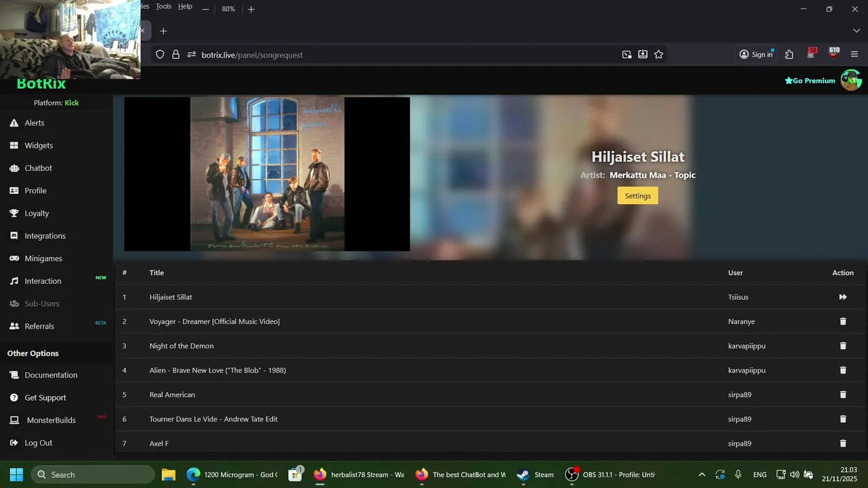Viewport: 868px width, 488px height.
Task: Open the Tools menu
Action: [163, 6]
